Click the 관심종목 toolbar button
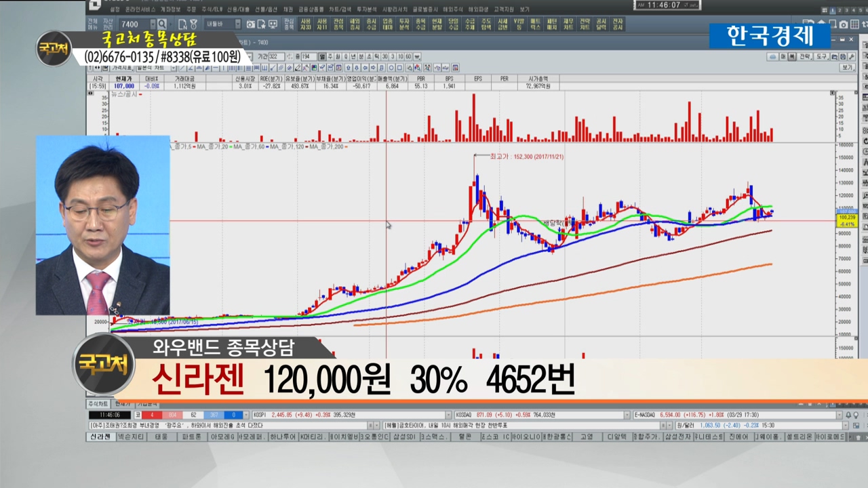This screenshot has height=488, width=868. pyautogui.click(x=290, y=24)
